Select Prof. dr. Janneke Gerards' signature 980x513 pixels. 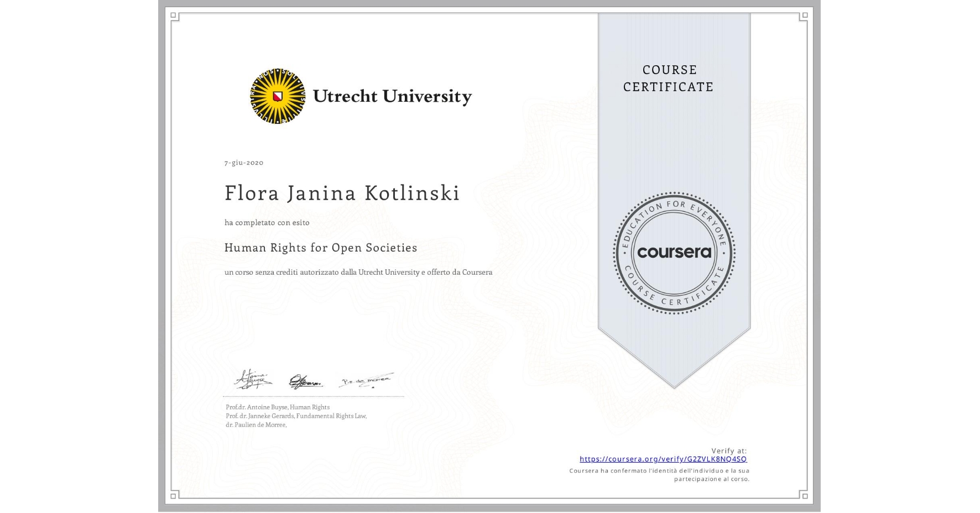point(305,381)
